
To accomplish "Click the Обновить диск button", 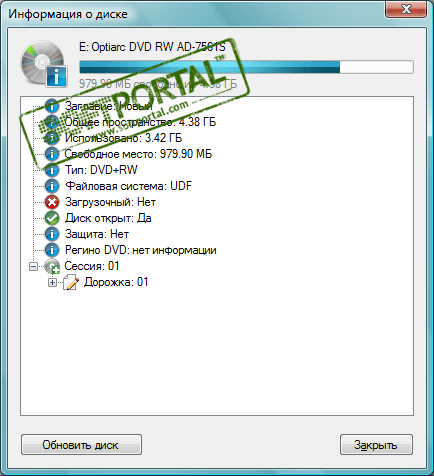I will point(81,445).
